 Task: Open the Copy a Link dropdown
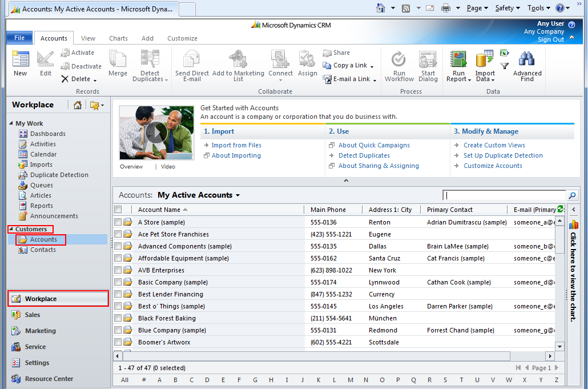pos(372,67)
